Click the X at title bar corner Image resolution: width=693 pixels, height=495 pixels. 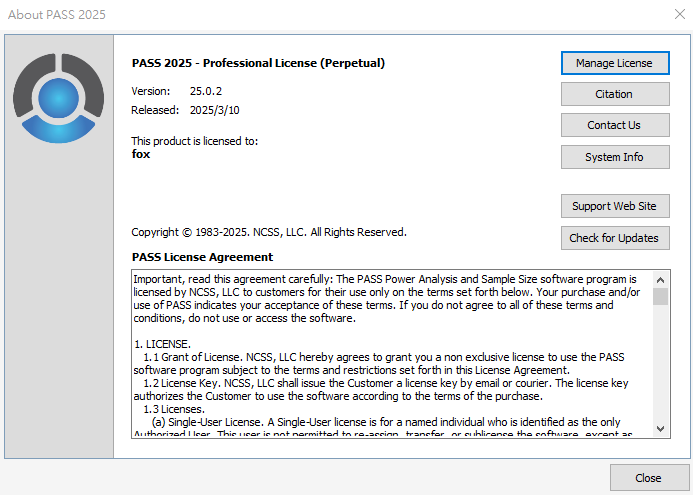pyautogui.click(x=680, y=14)
